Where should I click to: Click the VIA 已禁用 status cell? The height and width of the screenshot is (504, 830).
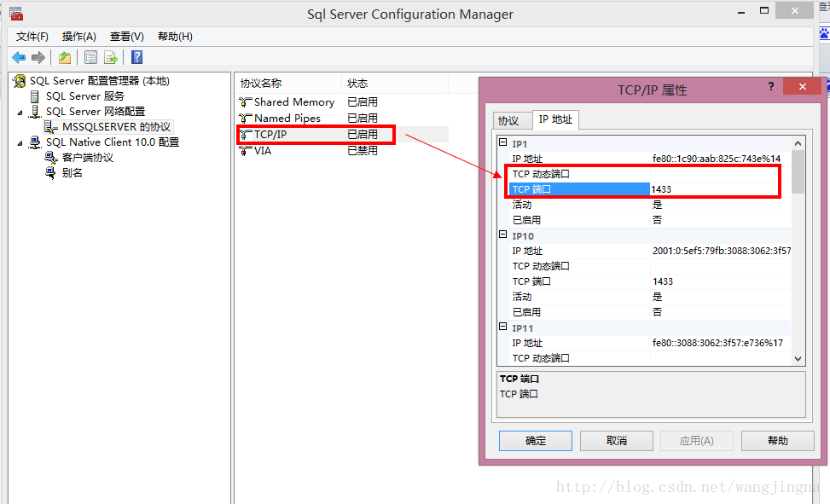(x=363, y=151)
